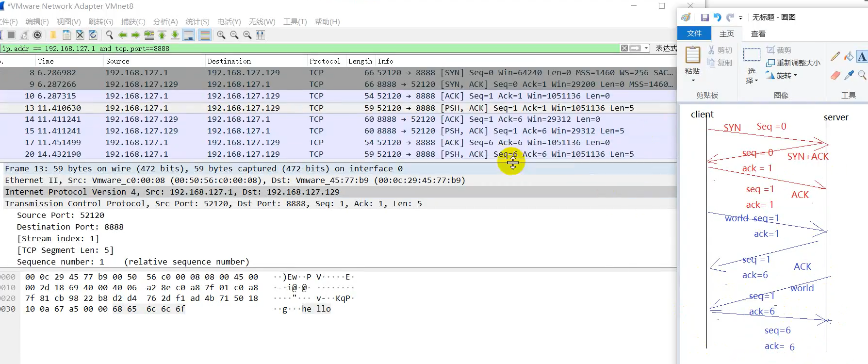Viewport: 868px width, 364px height.
Task: Open Paint quick access toolbar dropdown
Action: (740, 18)
